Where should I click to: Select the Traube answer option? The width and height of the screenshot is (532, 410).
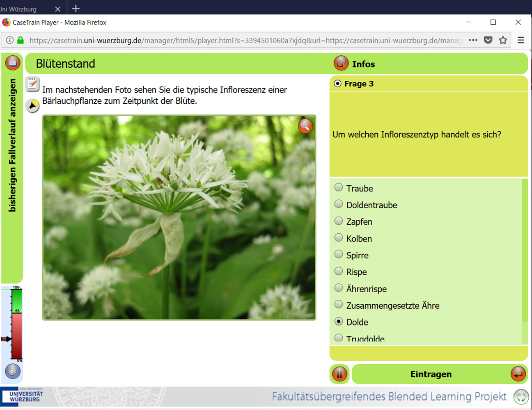click(x=339, y=188)
